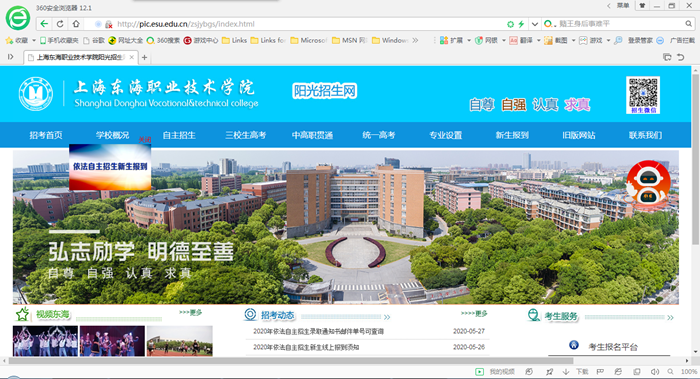This screenshot has height=379, width=700.
Task: Open the 网址大全 bookmark
Action: [x=125, y=40]
